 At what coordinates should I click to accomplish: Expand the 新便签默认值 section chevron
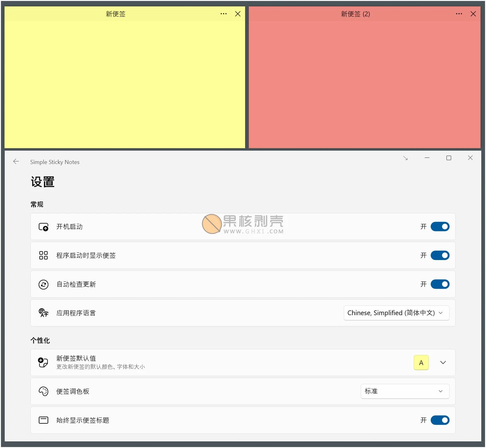click(x=443, y=363)
